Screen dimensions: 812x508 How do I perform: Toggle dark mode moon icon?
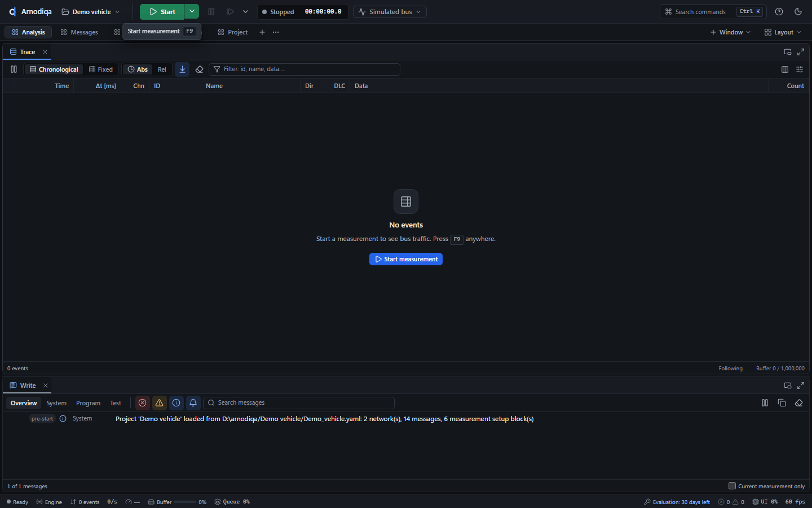click(x=798, y=12)
